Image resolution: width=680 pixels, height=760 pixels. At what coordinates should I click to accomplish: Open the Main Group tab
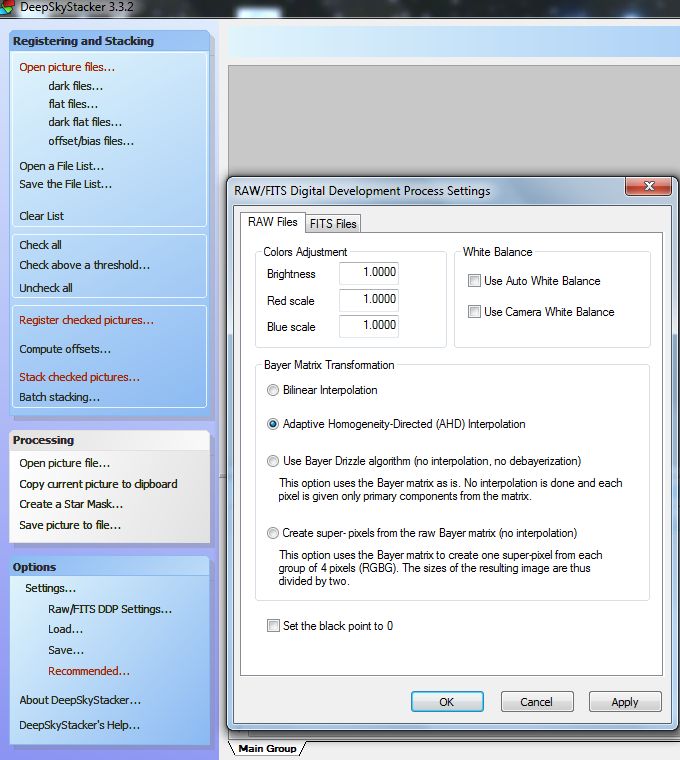[267, 748]
